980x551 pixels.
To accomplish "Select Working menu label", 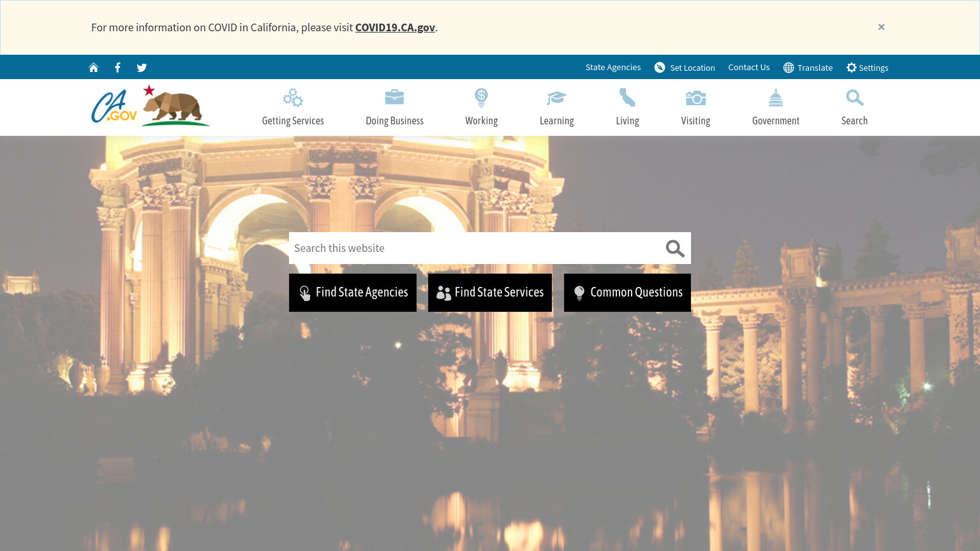I will click(x=481, y=121).
